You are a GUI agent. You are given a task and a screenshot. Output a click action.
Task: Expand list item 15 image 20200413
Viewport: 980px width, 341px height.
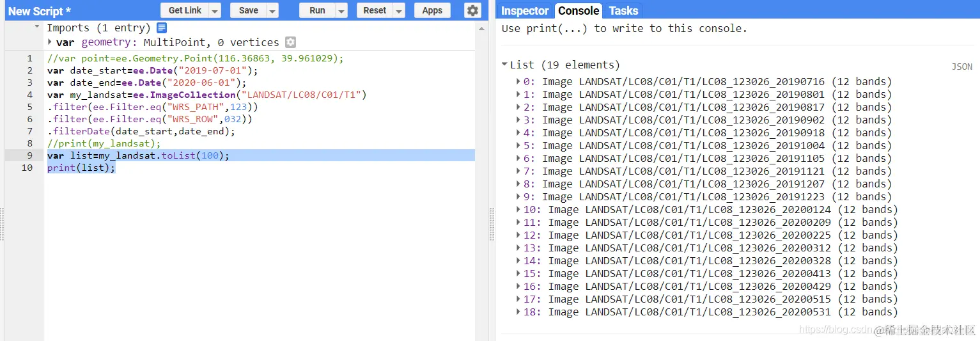(518, 273)
